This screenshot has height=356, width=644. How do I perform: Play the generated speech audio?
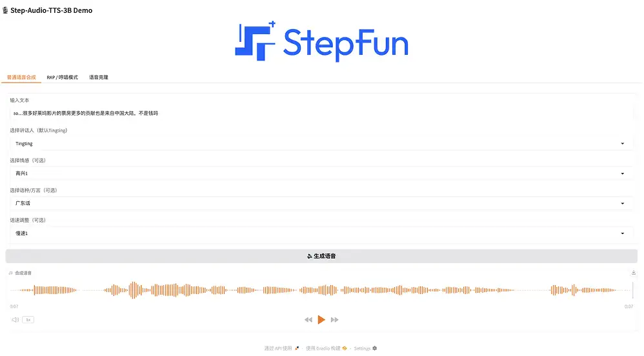[321, 319]
